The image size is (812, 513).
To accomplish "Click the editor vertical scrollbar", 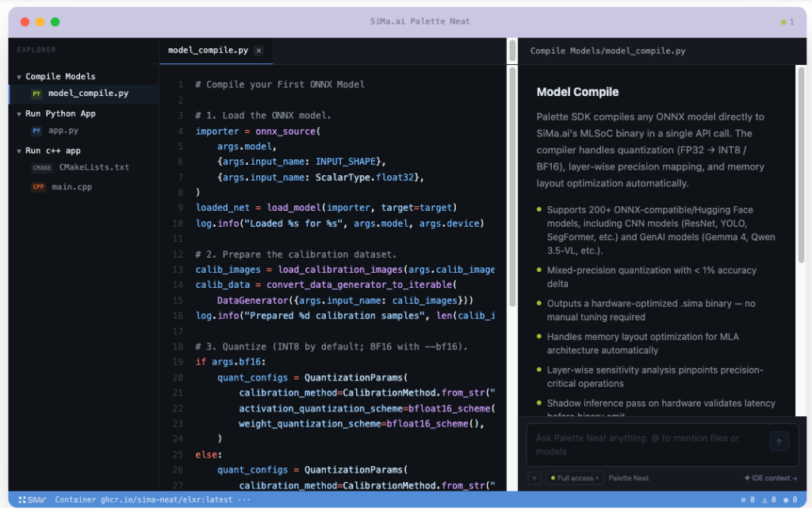I will pyautogui.click(x=512, y=186).
